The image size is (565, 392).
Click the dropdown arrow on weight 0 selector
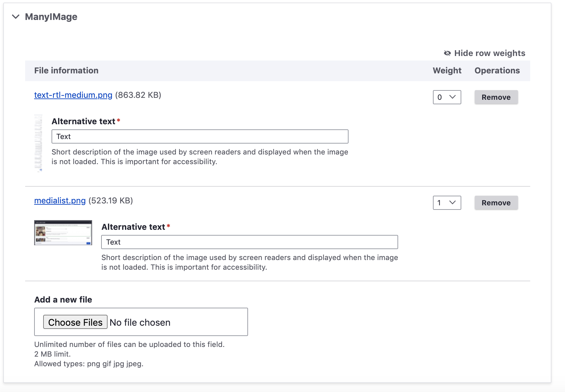pyautogui.click(x=453, y=97)
